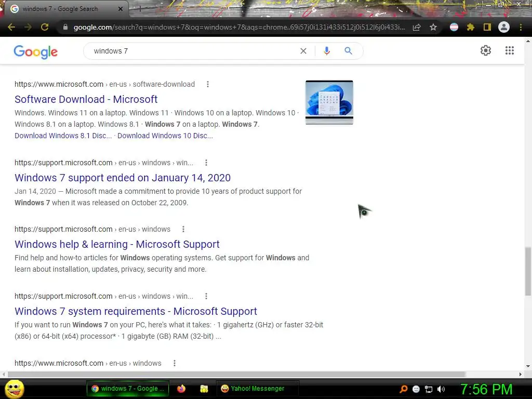Toggle the browser side panel icon

[x=487, y=27]
